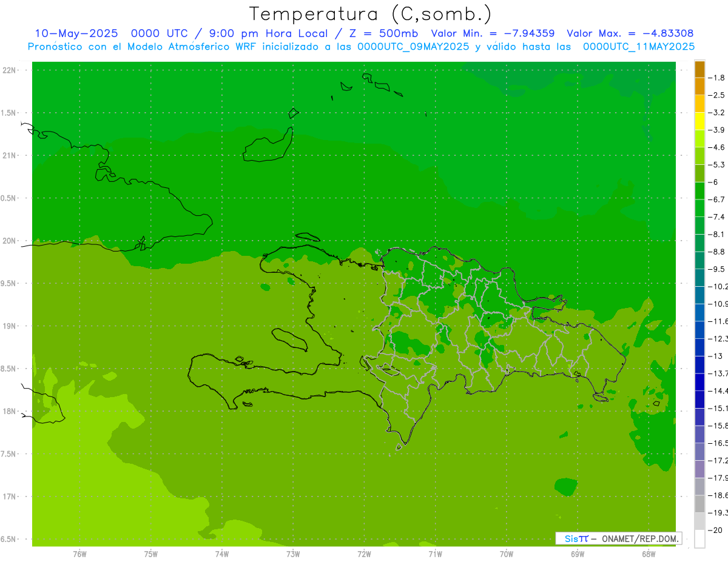Click the "19N" latitude label
This screenshot has height=562, width=728.
10,326
